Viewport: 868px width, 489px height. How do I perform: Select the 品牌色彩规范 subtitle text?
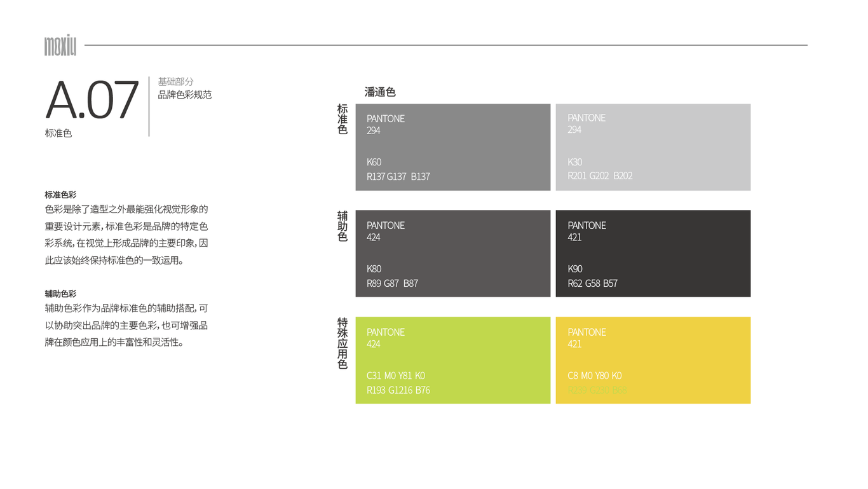coord(185,95)
